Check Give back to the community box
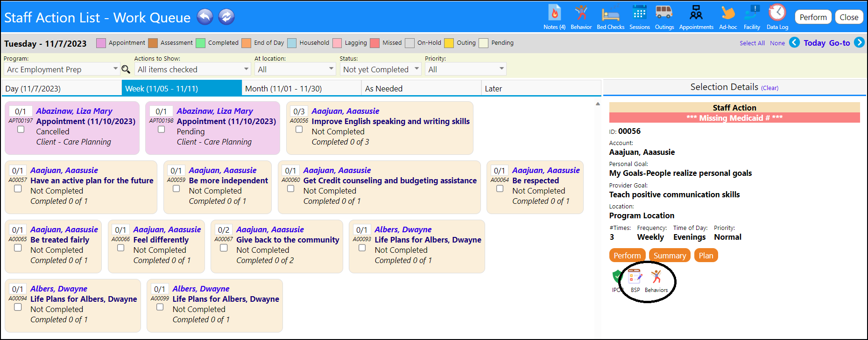 pyautogui.click(x=224, y=248)
